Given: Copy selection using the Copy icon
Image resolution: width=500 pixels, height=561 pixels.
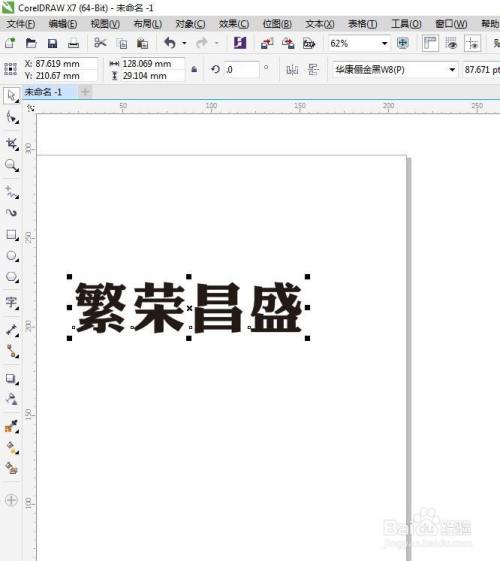Looking at the screenshot, I should (122, 43).
